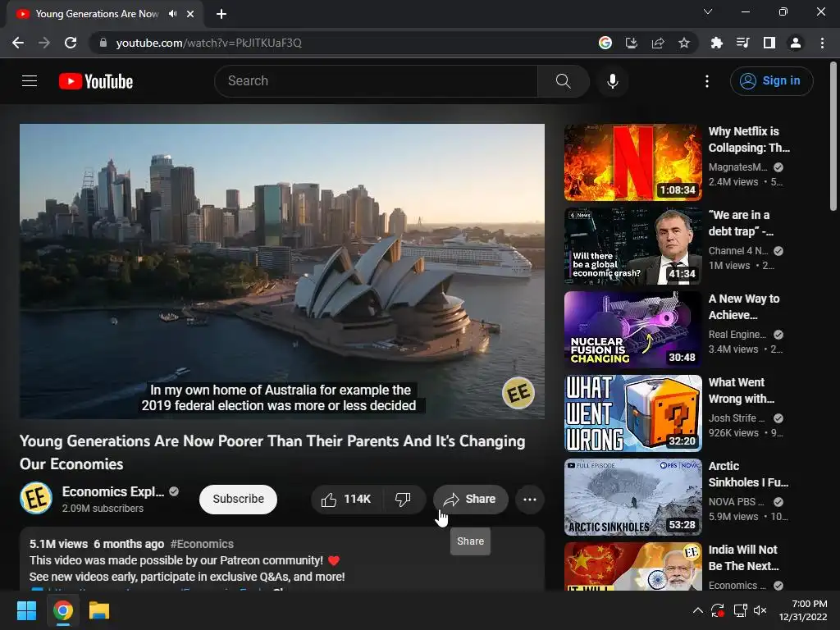Viewport: 840px width, 630px height.
Task: Open video title Young Generations Are Now Poorer
Action: (x=272, y=452)
